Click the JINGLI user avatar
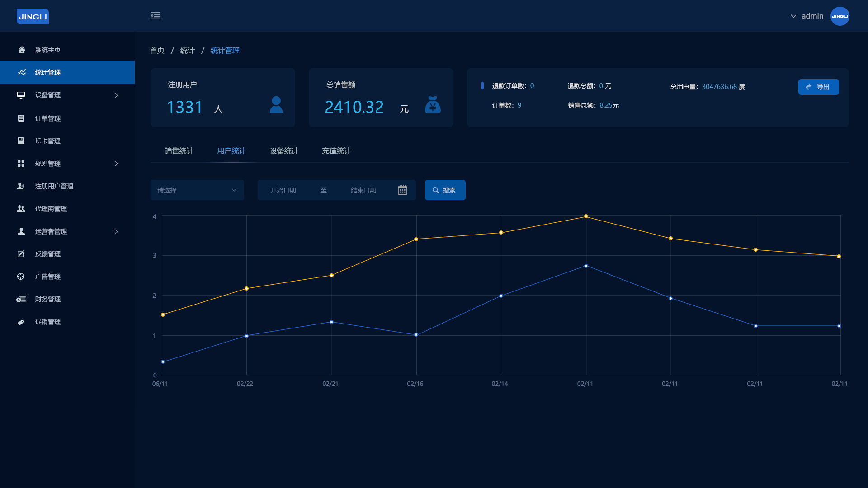Screen dimensions: 868x488 coord(840,16)
